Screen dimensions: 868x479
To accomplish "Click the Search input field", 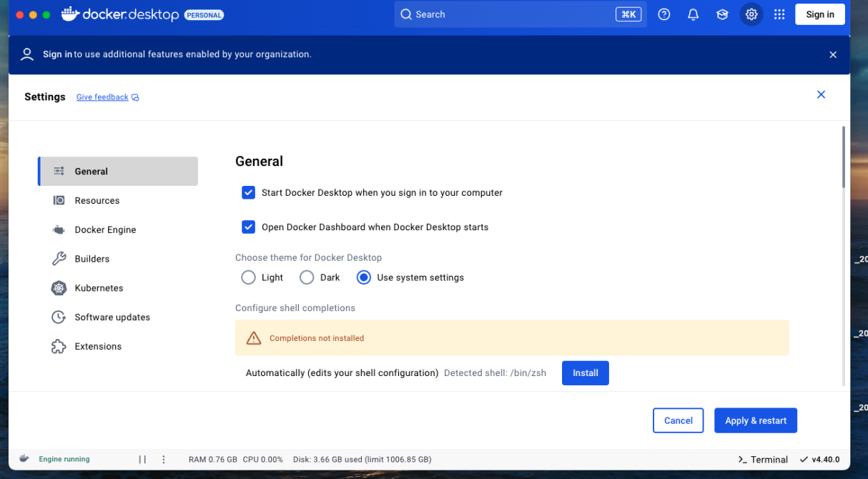I will click(521, 14).
